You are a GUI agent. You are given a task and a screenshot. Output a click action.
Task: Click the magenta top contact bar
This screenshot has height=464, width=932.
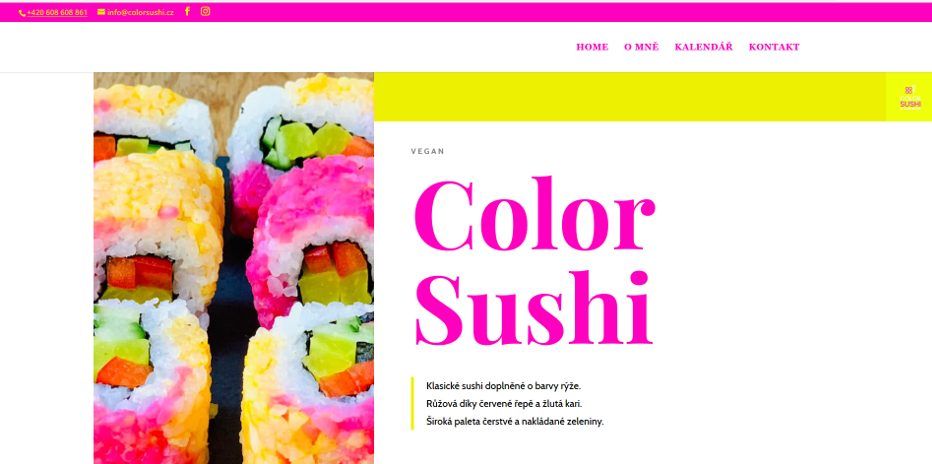coord(466,12)
